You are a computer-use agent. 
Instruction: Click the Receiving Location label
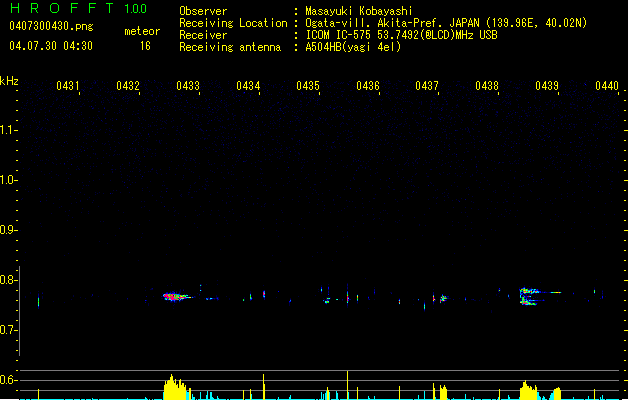tap(233, 23)
